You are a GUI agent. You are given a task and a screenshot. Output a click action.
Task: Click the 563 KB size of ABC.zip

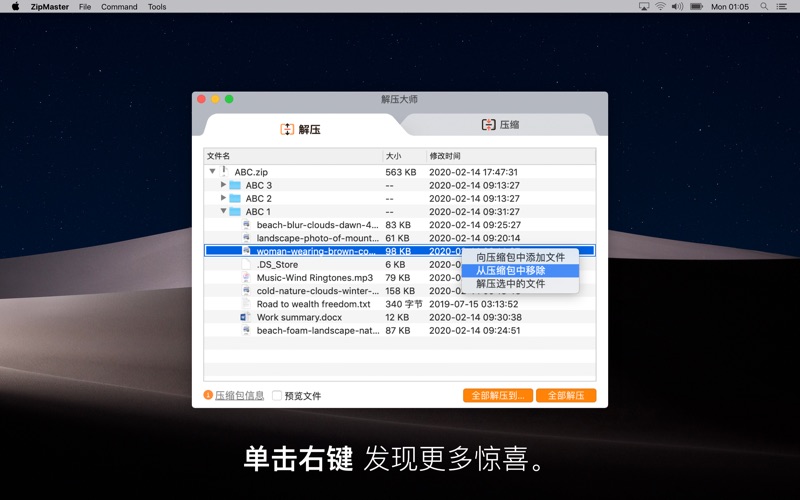(401, 172)
